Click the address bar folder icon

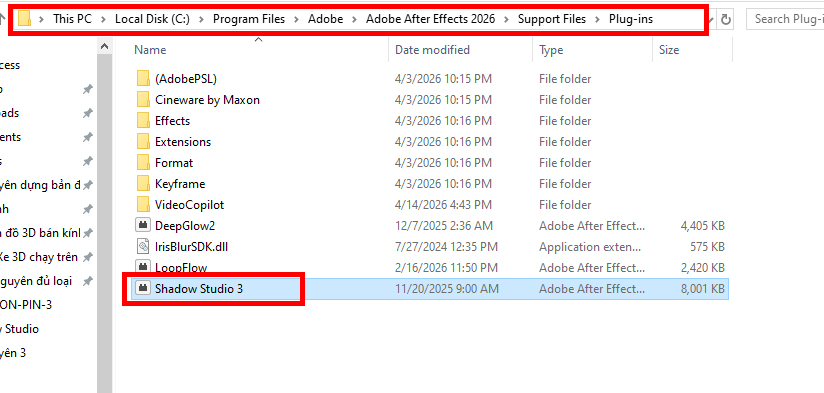(24, 19)
